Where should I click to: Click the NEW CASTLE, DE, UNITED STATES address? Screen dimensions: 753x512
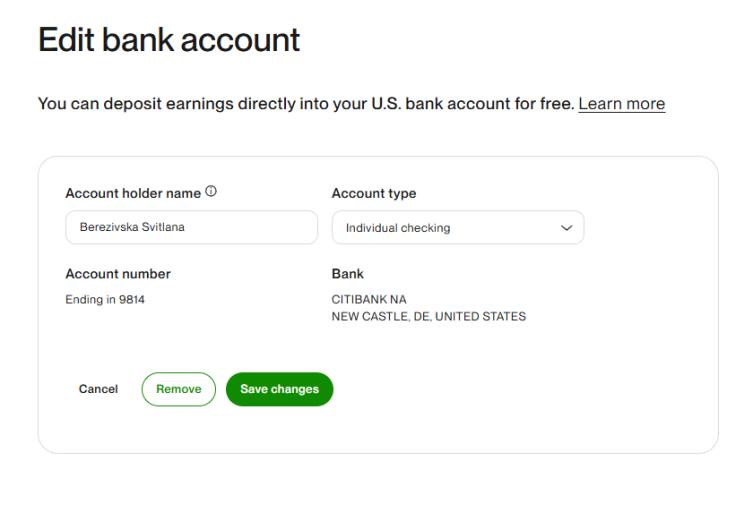(429, 317)
